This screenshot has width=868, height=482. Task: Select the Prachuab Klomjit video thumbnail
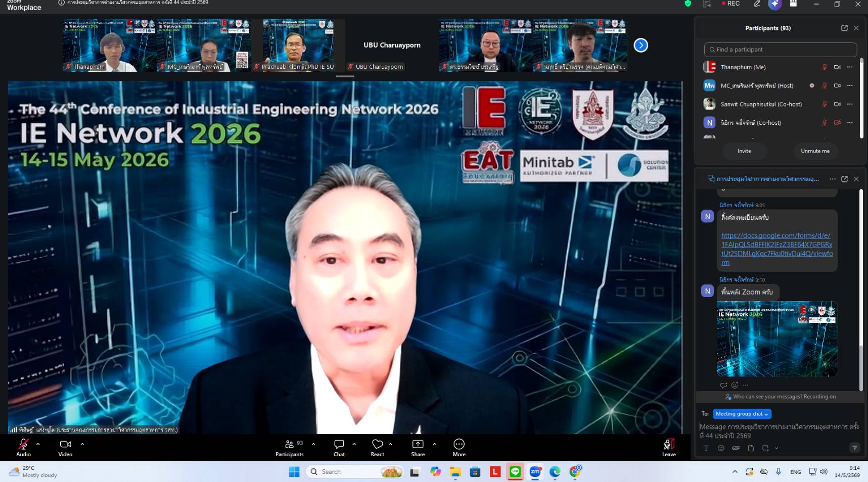coord(298,45)
